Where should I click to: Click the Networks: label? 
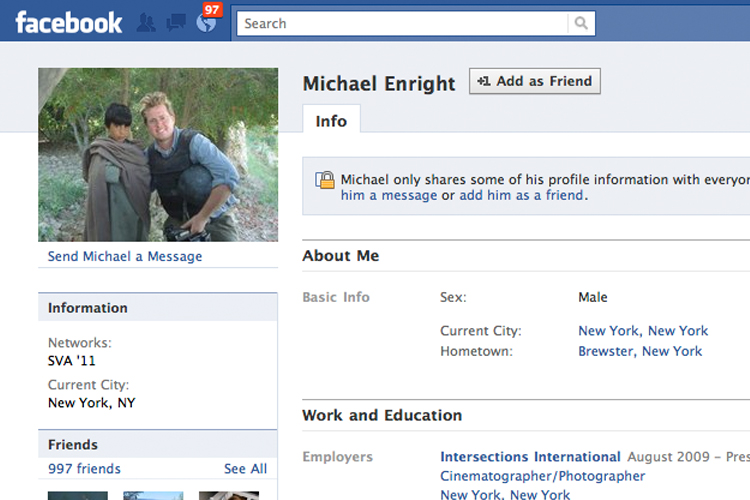[79, 343]
